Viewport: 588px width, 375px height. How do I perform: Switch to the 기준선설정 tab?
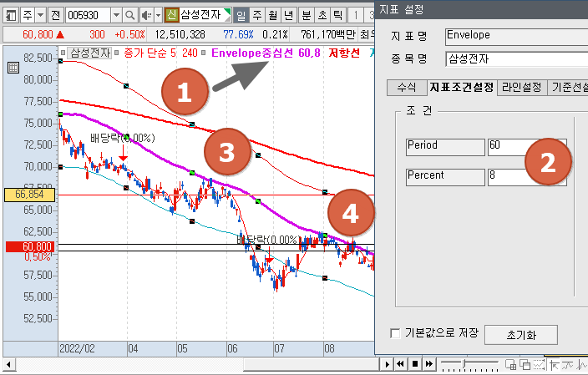tap(568, 88)
